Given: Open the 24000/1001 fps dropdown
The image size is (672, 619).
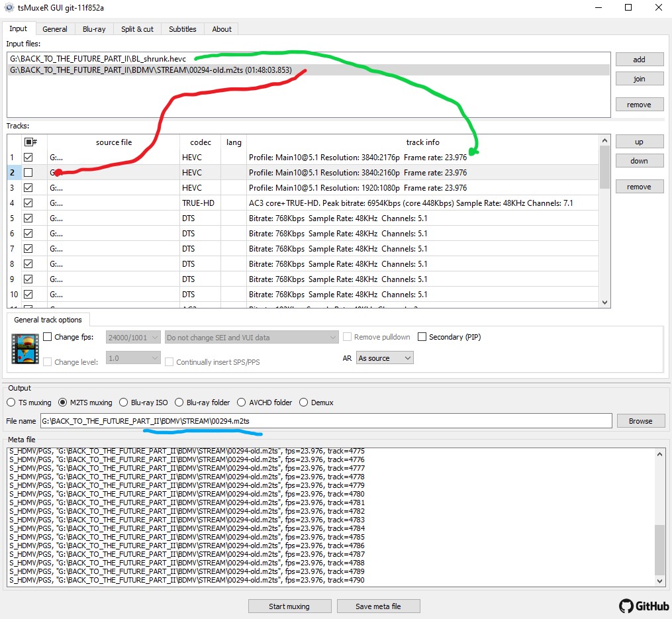Looking at the screenshot, I should (133, 338).
